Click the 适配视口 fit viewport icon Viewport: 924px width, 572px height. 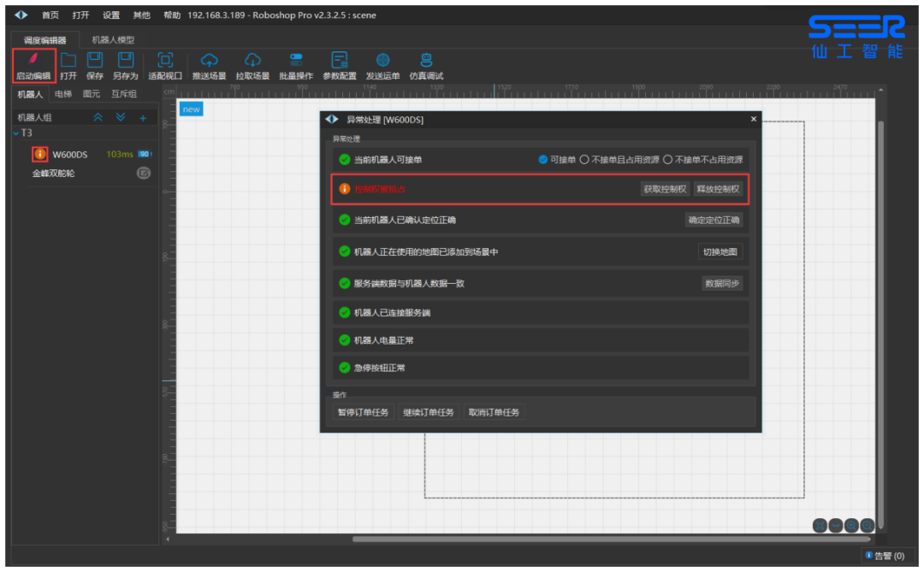tap(165, 60)
